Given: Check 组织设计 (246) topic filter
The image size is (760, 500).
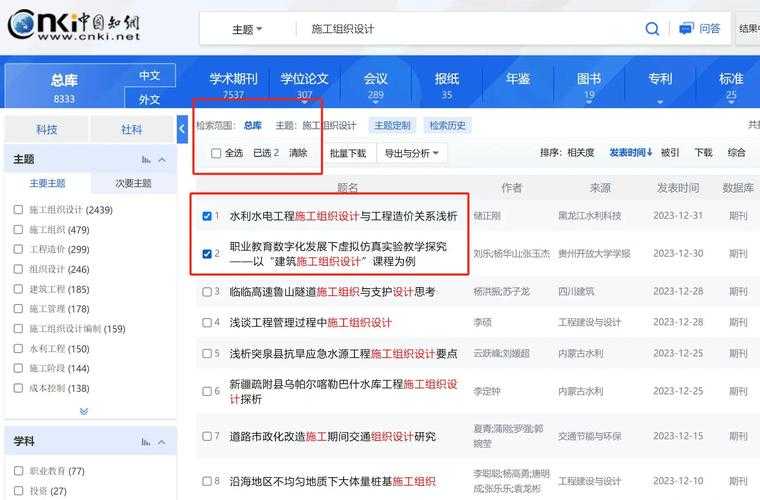Looking at the screenshot, I should click(18, 269).
